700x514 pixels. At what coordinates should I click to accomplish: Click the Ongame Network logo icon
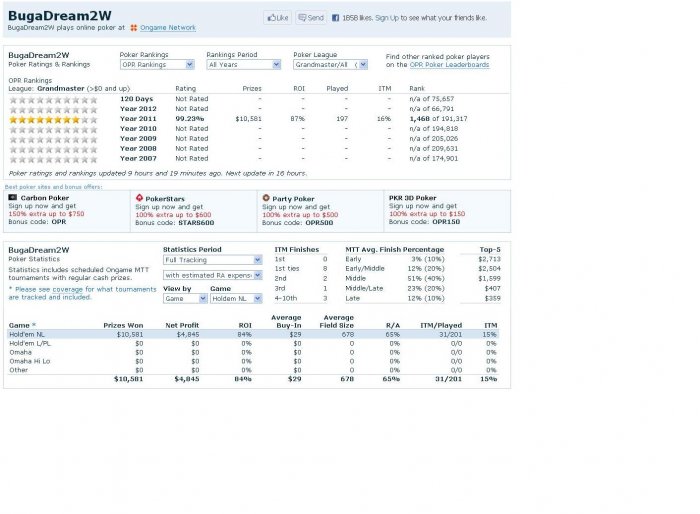click(x=133, y=28)
